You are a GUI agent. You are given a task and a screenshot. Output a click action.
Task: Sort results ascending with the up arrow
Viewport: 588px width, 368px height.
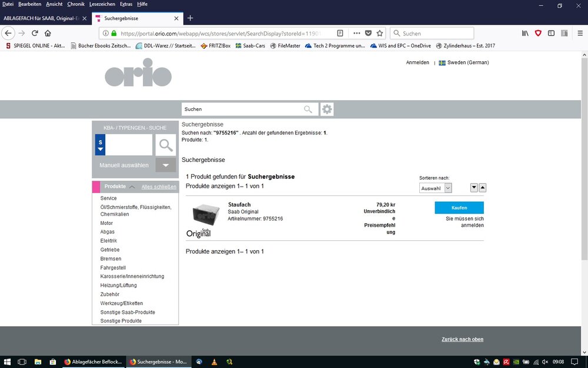pos(483,188)
